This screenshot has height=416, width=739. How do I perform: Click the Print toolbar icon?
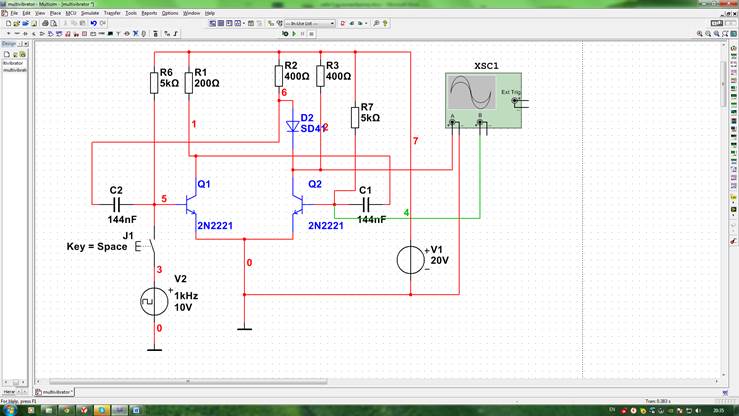pyautogui.click(x=45, y=23)
